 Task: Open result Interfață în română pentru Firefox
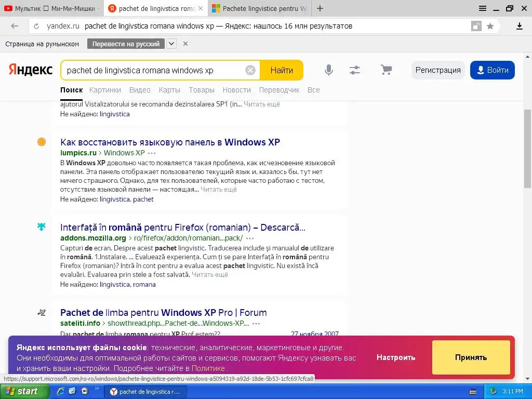pyautogui.click(x=182, y=228)
